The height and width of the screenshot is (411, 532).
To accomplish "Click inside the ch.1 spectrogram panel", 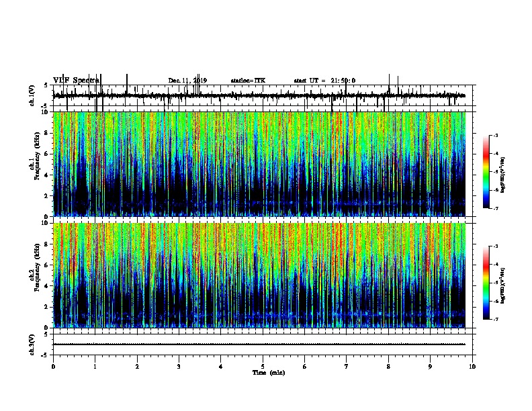I will (x=259, y=164).
